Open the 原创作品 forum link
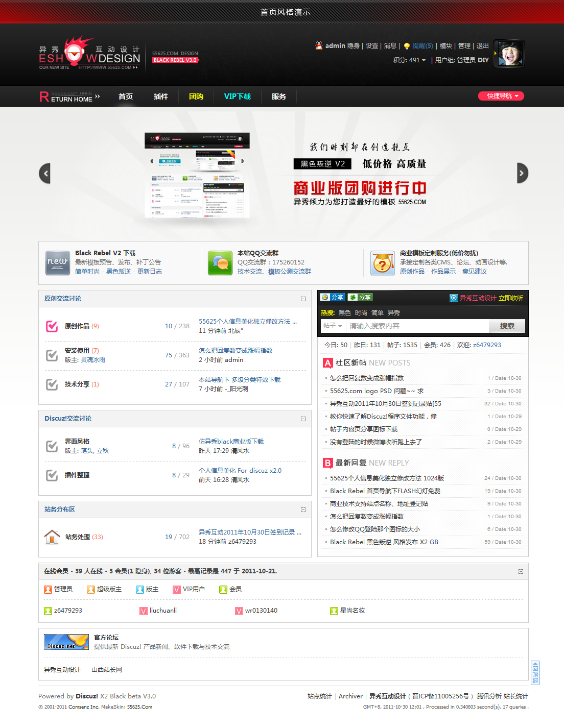The height and width of the screenshot is (728, 564). click(x=77, y=326)
